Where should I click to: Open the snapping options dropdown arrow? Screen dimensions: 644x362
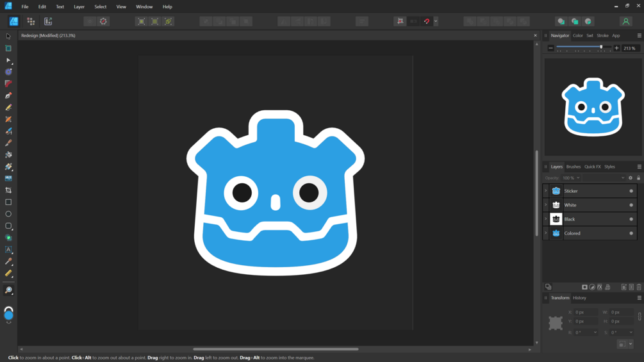pos(436,21)
